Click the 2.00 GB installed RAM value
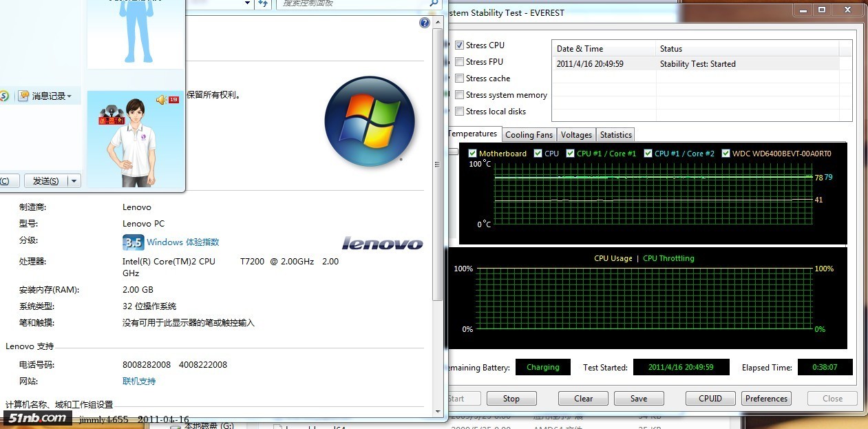Image resolution: width=868 pixels, height=429 pixels. tap(138, 290)
